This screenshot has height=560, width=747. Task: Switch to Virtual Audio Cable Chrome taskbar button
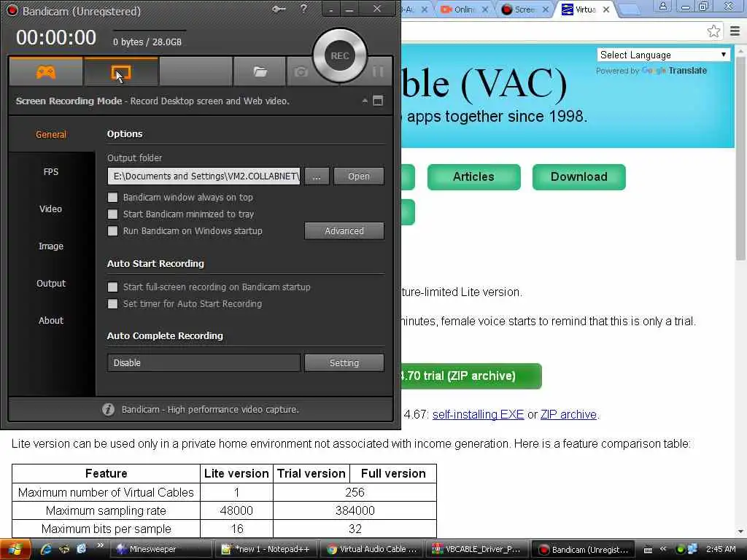pyautogui.click(x=371, y=549)
